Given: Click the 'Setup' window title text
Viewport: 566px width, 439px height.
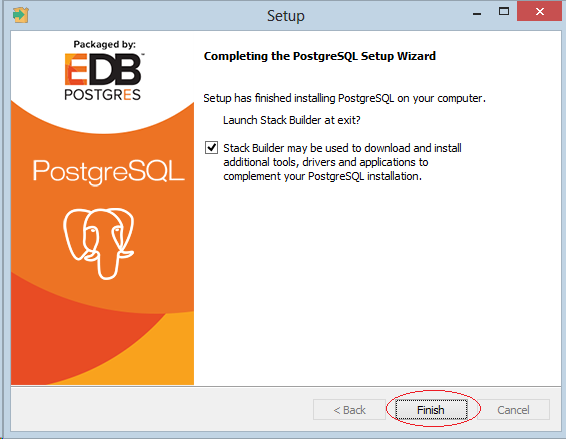Looking at the screenshot, I should [x=286, y=16].
